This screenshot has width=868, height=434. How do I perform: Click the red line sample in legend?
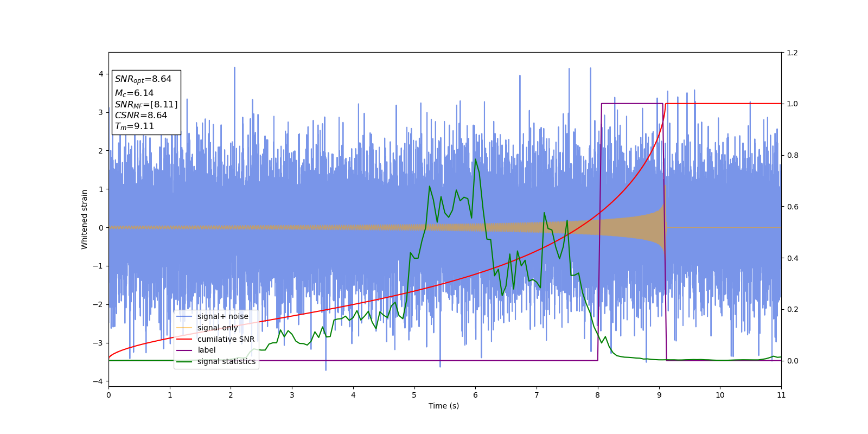coord(184,339)
